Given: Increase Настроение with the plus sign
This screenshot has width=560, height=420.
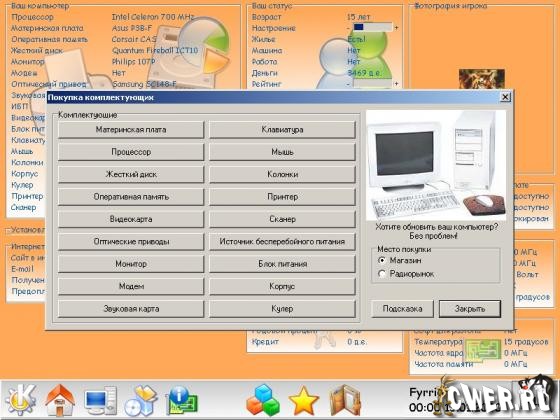Looking at the screenshot, I should [396, 28].
